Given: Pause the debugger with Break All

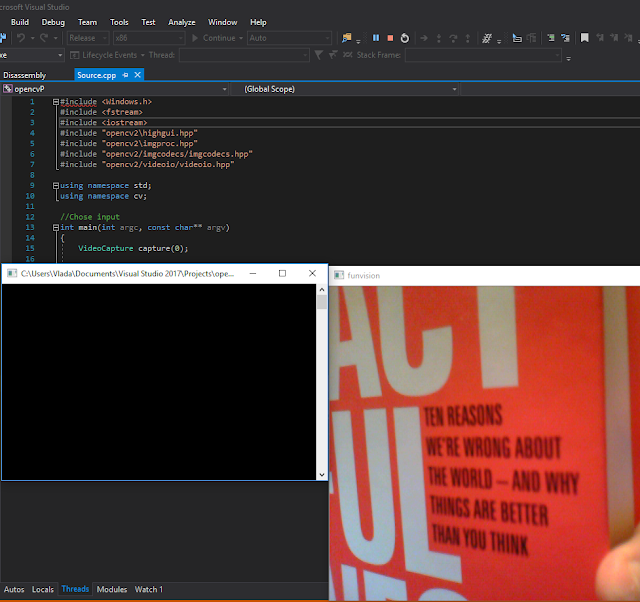Looking at the screenshot, I should 376,38.
